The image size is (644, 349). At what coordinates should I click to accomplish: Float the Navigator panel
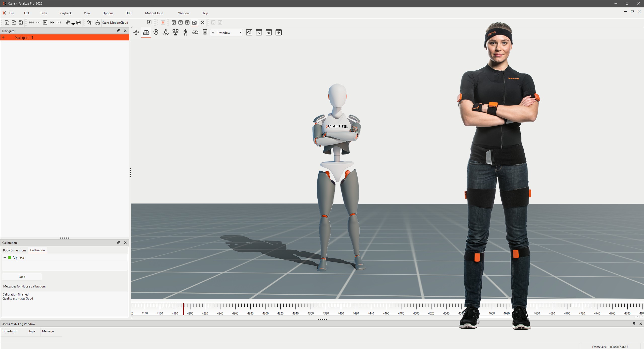point(119,31)
